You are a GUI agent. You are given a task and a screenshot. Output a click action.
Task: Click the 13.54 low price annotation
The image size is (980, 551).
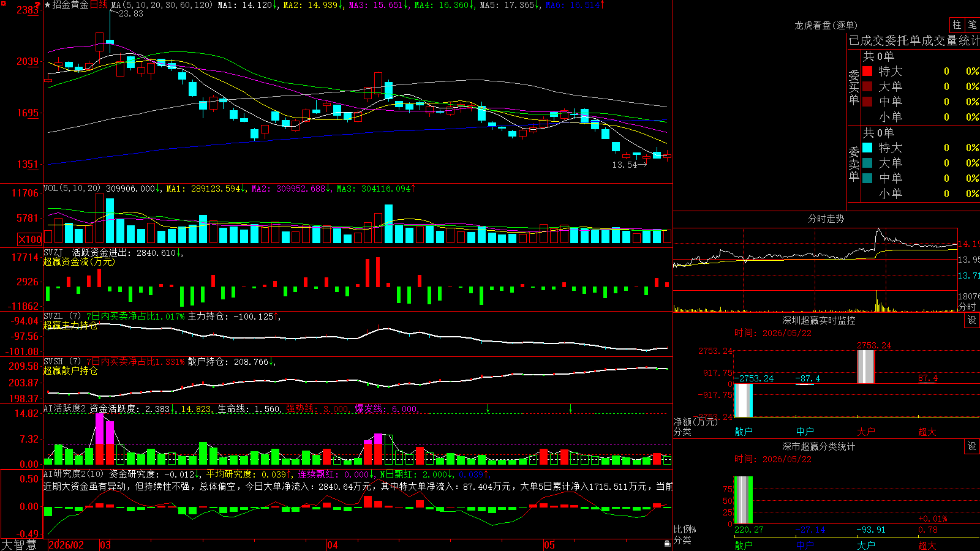click(x=625, y=165)
